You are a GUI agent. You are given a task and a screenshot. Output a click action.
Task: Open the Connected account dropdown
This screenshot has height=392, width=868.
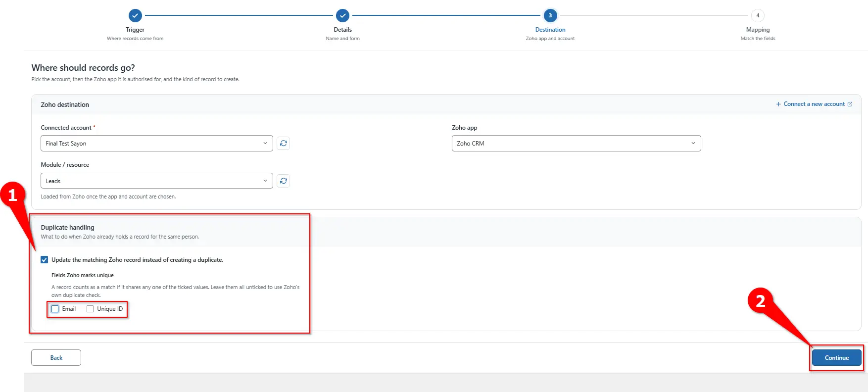156,144
